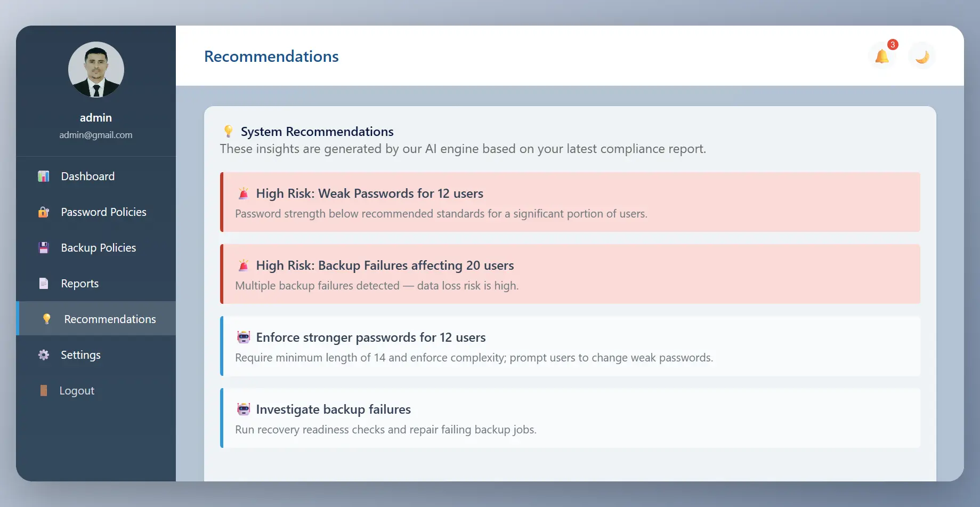Open the Settings page label

[x=80, y=355]
